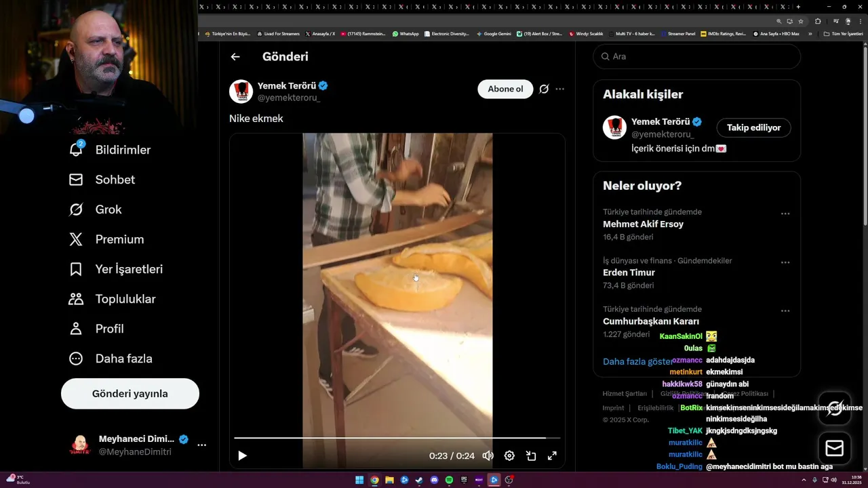Click @yemekteroru_ handle in the post header
Viewport: 868px width, 488px height.
(x=289, y=98)
